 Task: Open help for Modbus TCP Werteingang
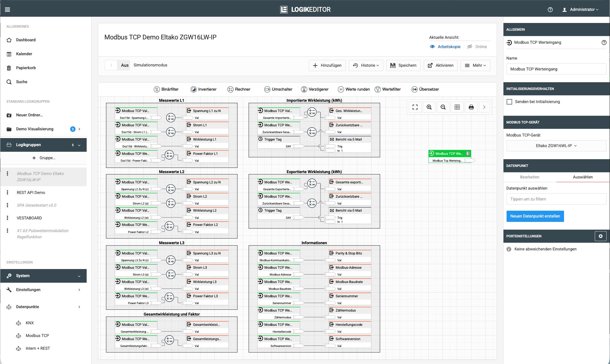tap(604, 43)
